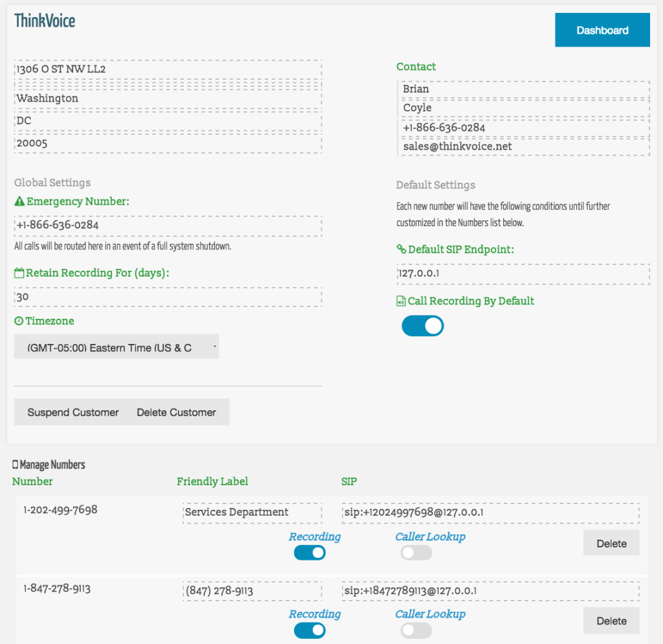Viewport: 663px width, 644px height.
Task: Disable Recording for 1-202-499-7698
Action: click(309, 553)
